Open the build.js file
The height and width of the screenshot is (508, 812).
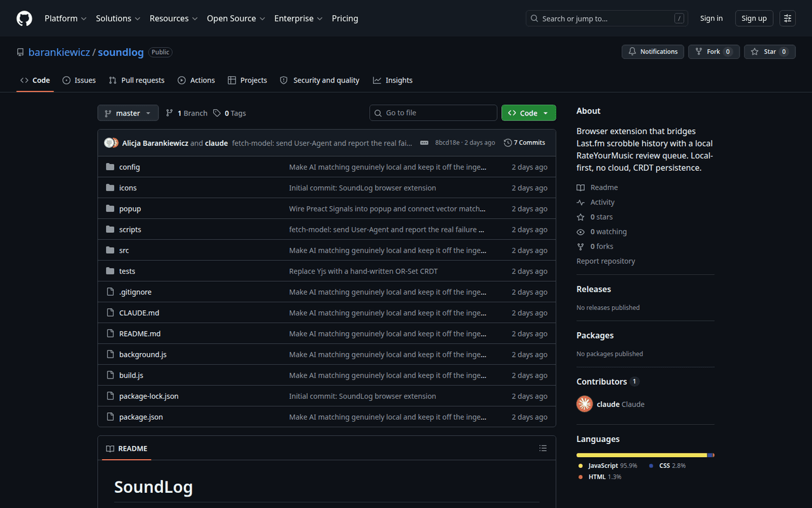131,375
